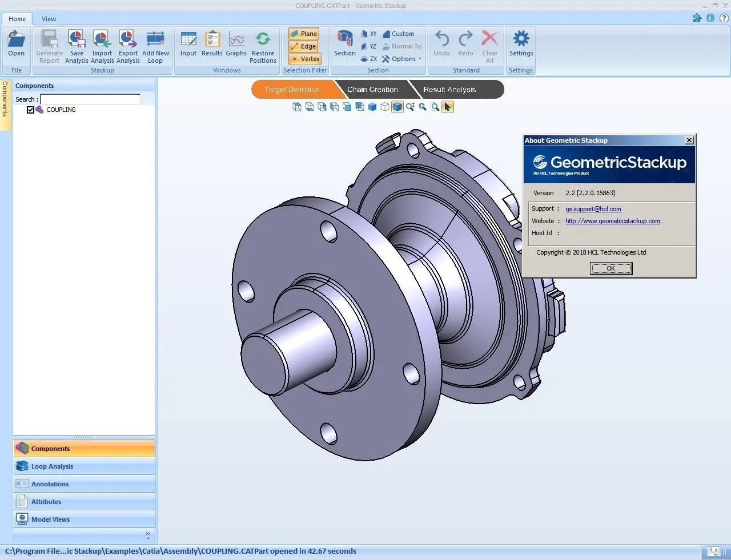The image size is (731, 560).
Task: Go to the Chain Creation step
Action: tap(372, 90)
